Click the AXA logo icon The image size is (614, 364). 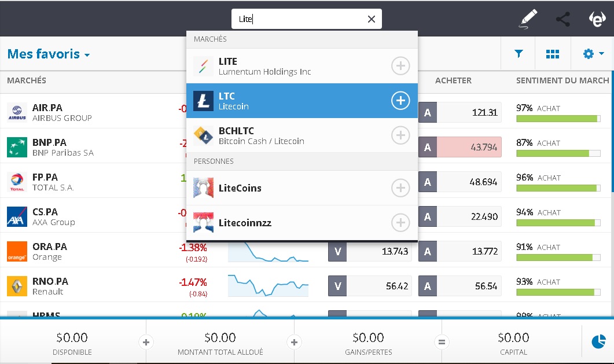click(17, 217)
